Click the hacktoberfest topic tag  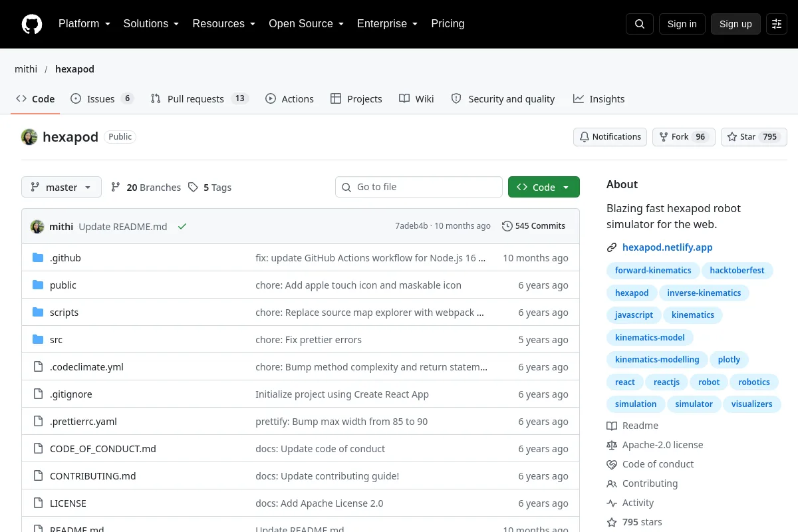[x=737, y=271]
